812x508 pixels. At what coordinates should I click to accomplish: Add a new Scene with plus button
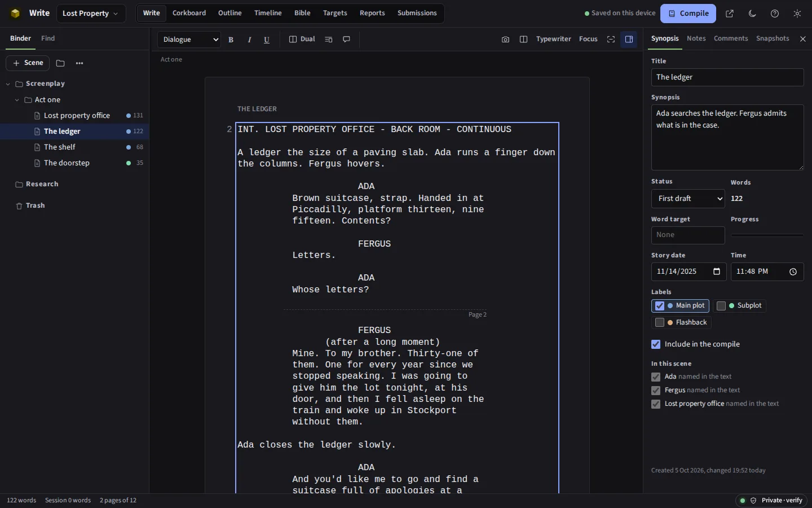[28, 63]
